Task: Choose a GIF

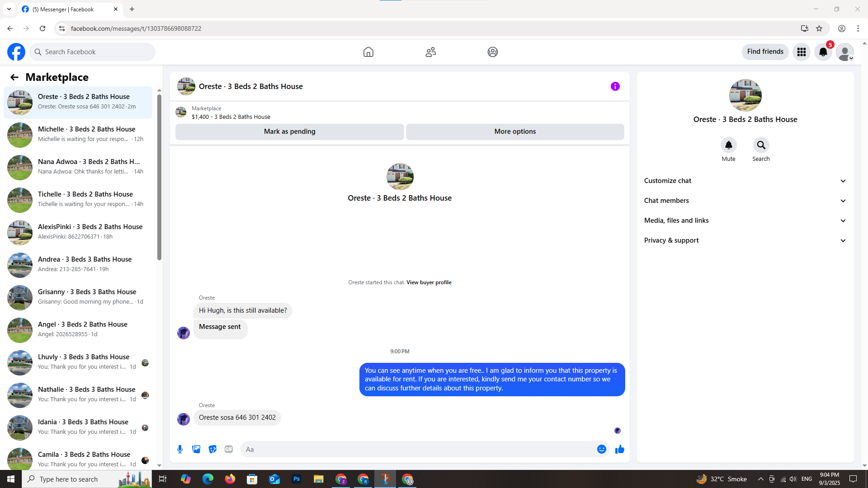Action: click(x=229, y=449)
